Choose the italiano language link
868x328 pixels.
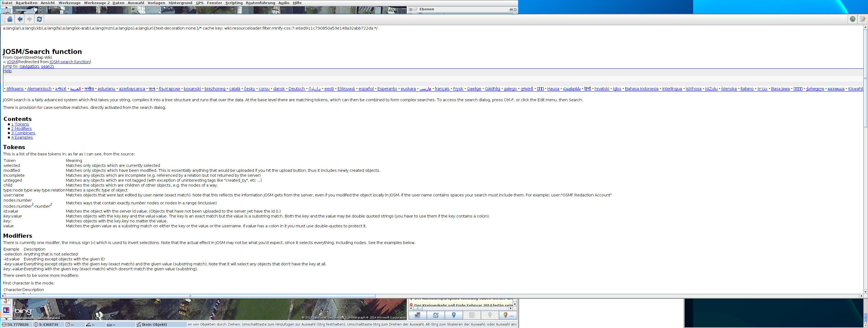(747, 89)
